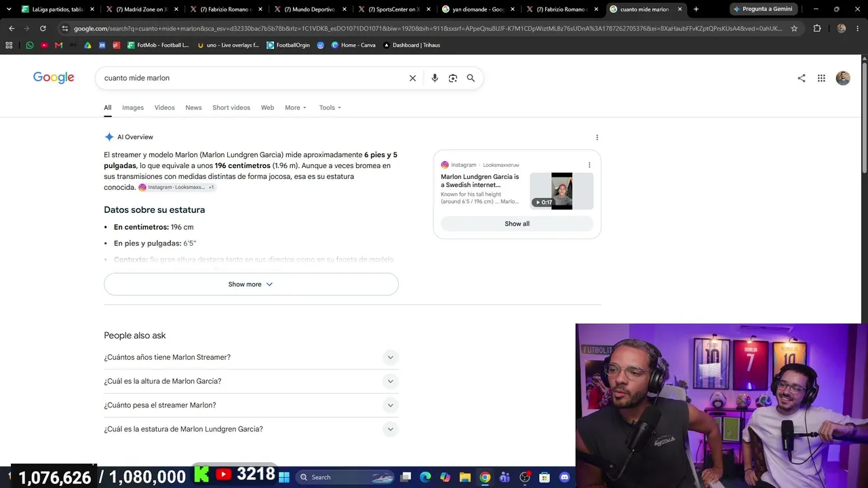Open the FotMob - Football bookmark

(158, 45)
